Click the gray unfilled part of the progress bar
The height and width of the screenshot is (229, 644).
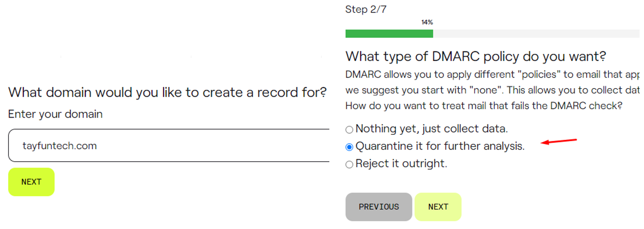pyautogui.click(x=534, y=34)
